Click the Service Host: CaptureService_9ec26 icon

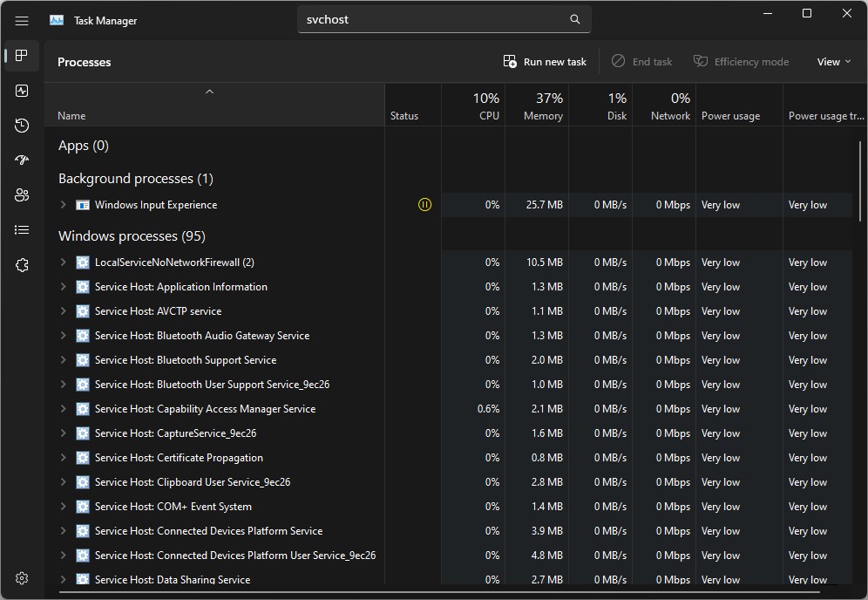tap(83, 433)
